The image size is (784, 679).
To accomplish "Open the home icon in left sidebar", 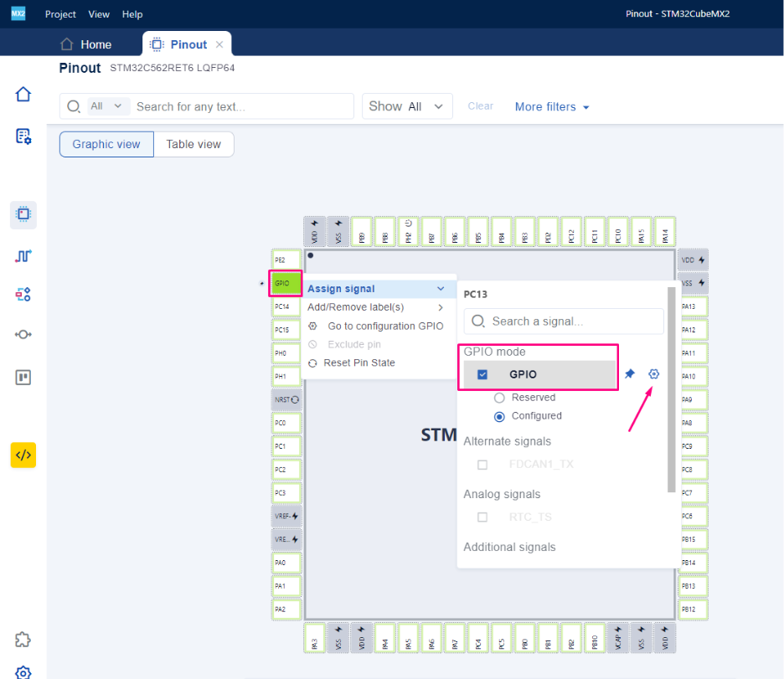I will click(23, 94).
